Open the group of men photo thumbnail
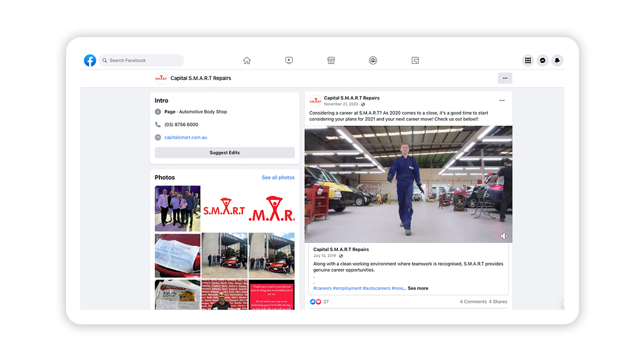The image size is (644, 362). click(178, 208)
